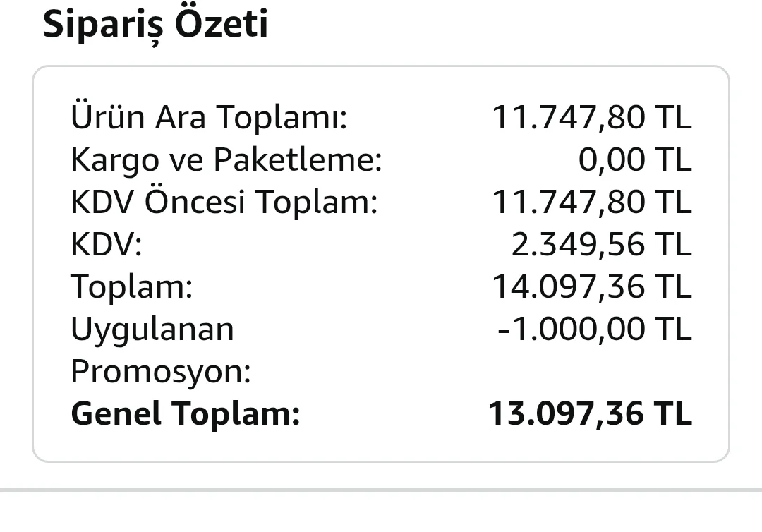Click the bold 13.097,36 TL grand total
762x532 pixels.
click(x=590, y=414)
